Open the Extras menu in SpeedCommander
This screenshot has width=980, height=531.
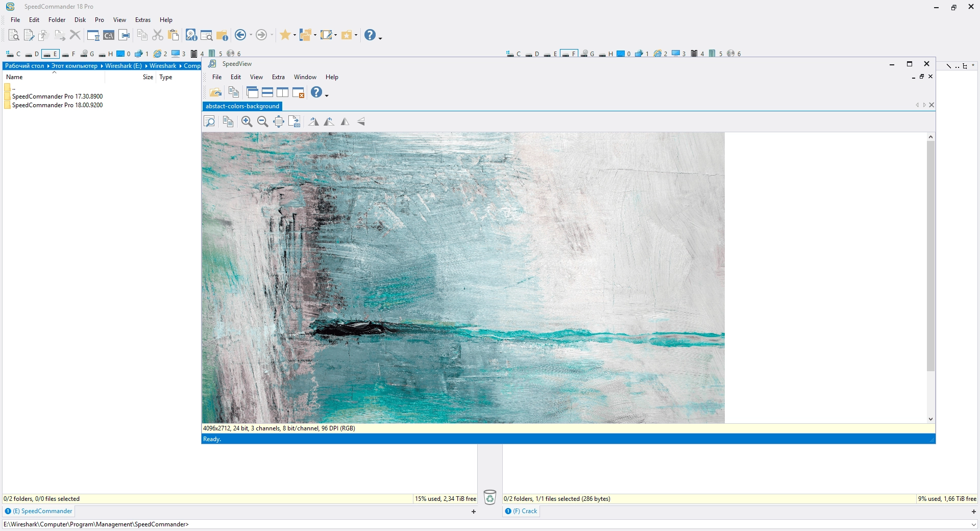pos(143,20)
